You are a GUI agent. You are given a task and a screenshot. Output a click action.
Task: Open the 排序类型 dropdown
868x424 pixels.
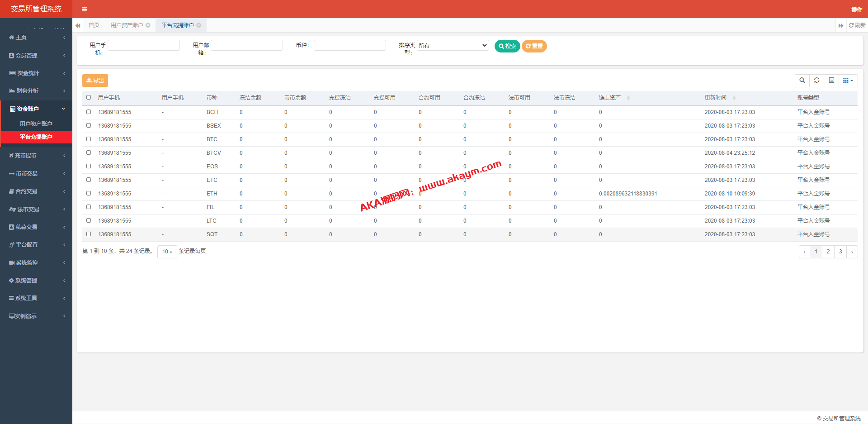453,45
